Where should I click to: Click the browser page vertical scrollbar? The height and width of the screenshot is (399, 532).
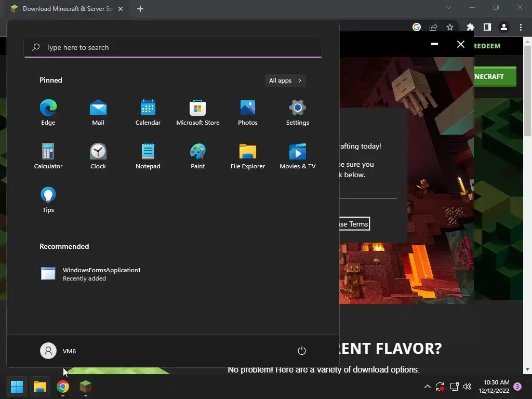[527, 90]
